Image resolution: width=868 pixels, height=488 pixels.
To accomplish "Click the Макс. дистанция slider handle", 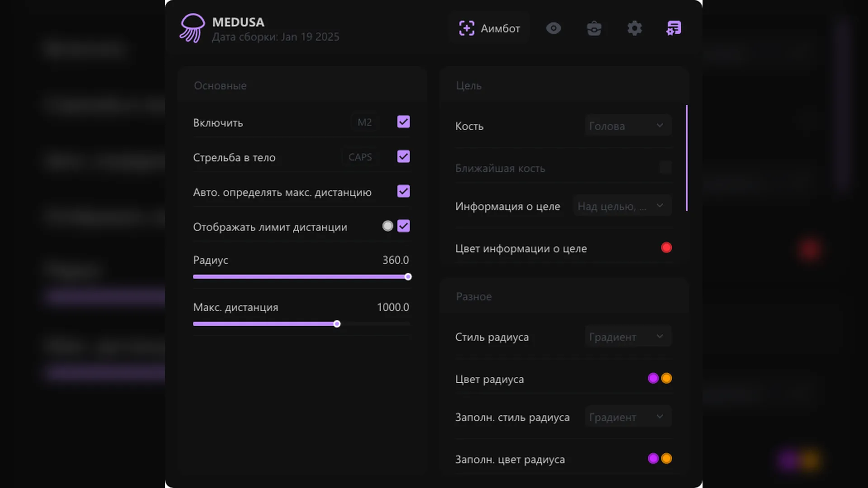I will [337, 324].
